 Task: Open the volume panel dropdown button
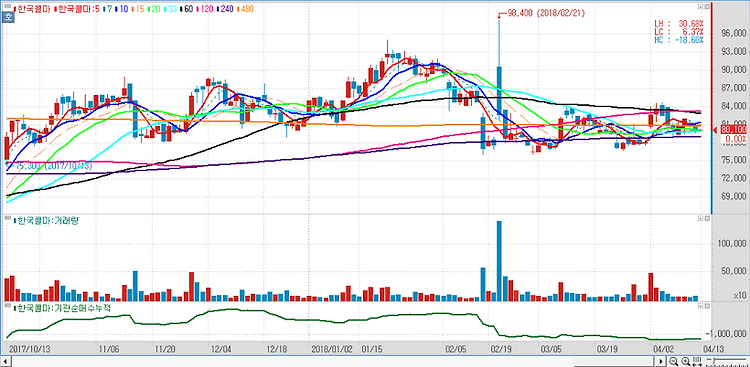[x=700, y=218]
